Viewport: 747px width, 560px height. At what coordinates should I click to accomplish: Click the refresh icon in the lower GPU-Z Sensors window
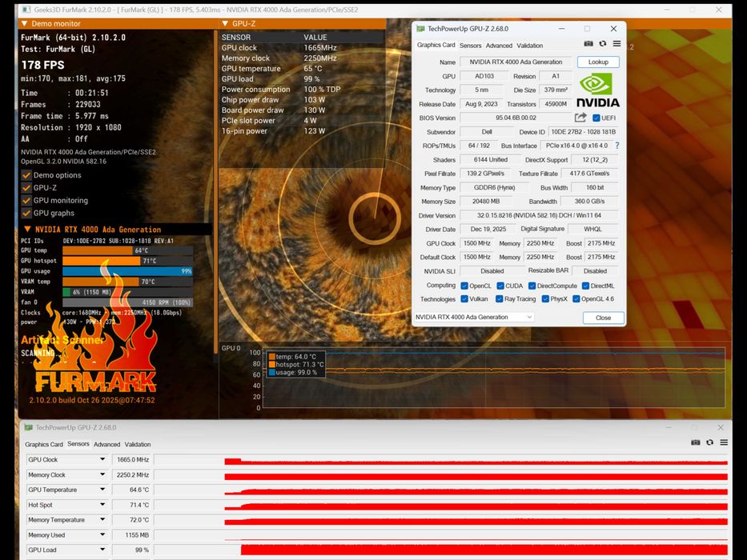[710, 442]
